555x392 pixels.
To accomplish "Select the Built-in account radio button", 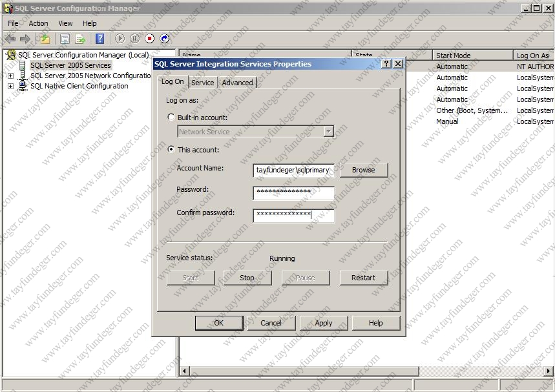I will pos(171,117).
